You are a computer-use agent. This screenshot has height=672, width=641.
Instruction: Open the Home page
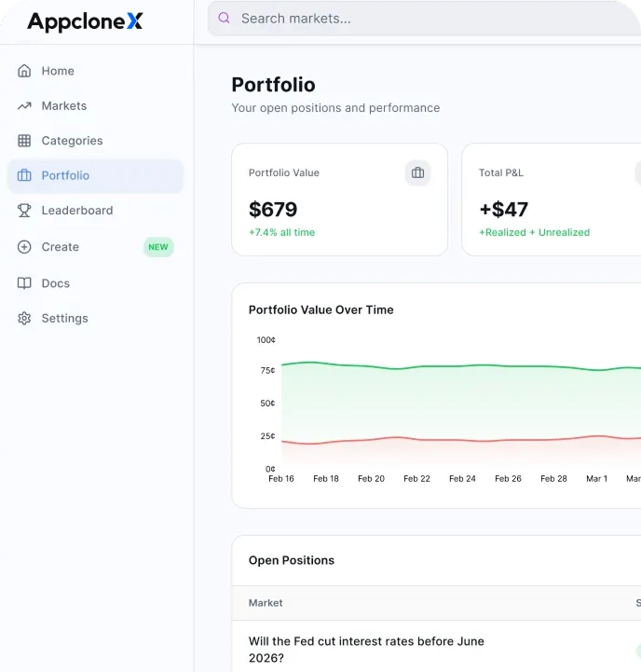point(95,71)
